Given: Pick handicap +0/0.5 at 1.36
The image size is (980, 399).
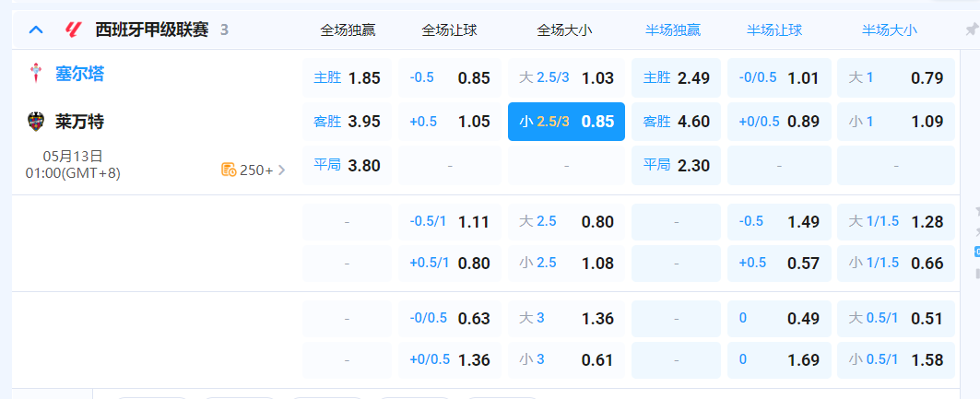Looking at the screenshot, I should pos(449,360).
